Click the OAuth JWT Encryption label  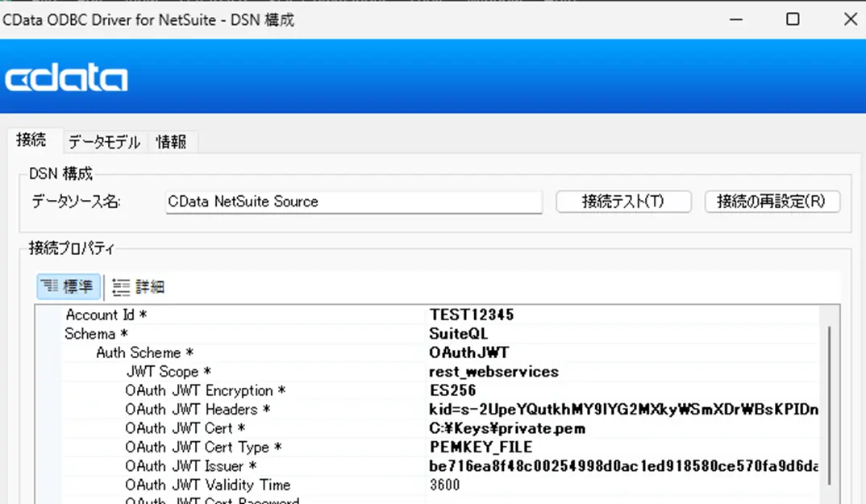tap(205, 390)
